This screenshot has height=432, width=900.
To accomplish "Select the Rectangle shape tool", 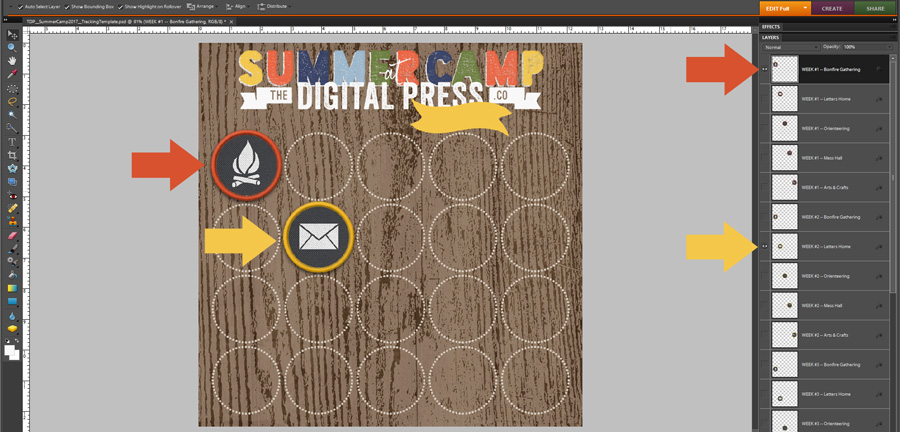I will (12, 301).
